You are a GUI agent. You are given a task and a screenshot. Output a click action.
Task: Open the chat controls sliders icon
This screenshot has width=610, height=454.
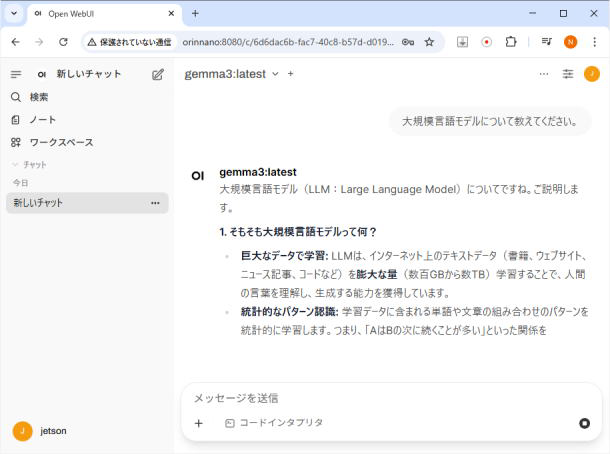[568, 74]
